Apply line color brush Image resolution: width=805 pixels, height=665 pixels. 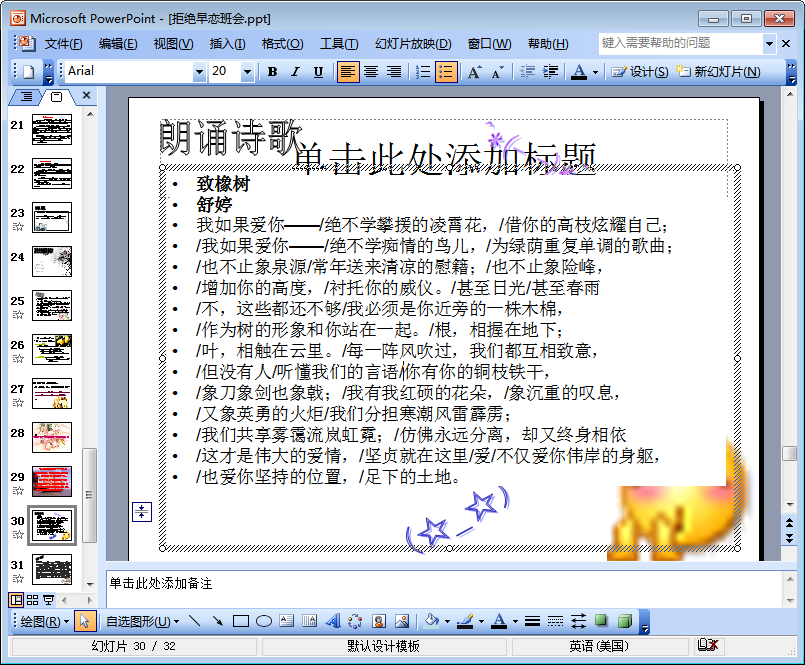pyautogui.click(x=465, y=621)
